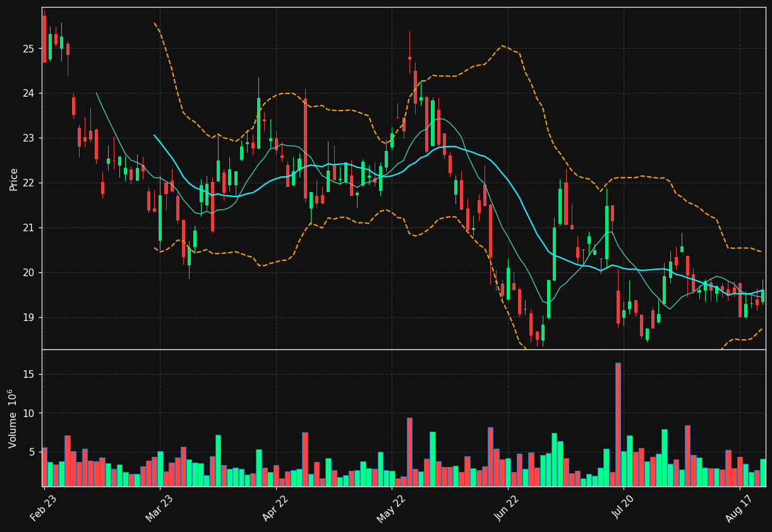Screen dimensions: 772x532
Task: Click the 'Aug 17' date label
Action: tap(739, 507)
